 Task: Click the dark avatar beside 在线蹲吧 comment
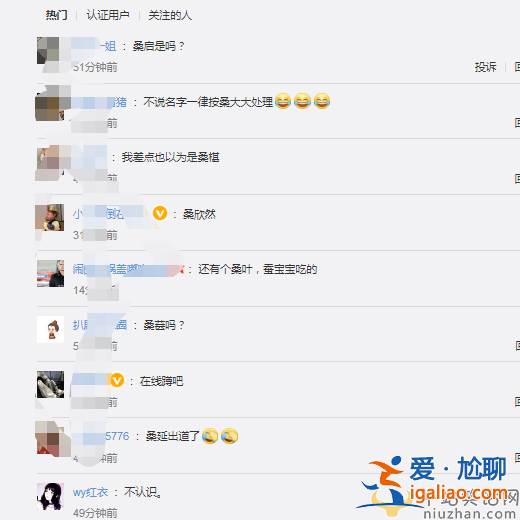50,384
